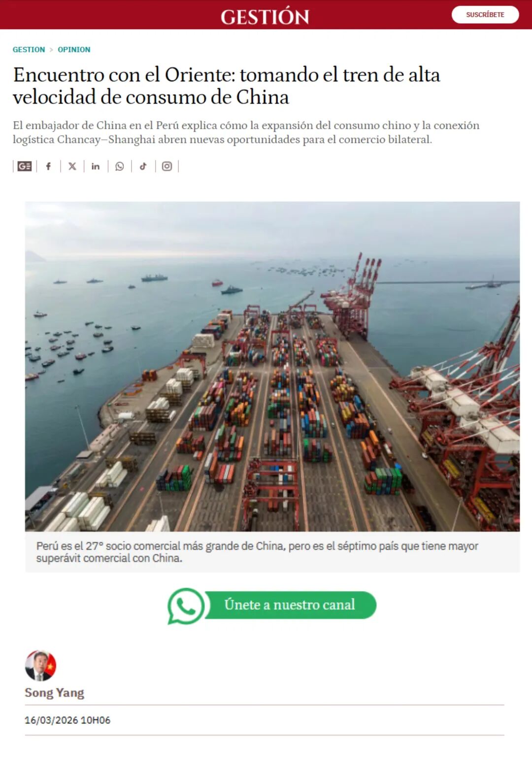Click the article summary paragraph
The height and width of the screenshot is (757, 532).
(x=246, y=133)
